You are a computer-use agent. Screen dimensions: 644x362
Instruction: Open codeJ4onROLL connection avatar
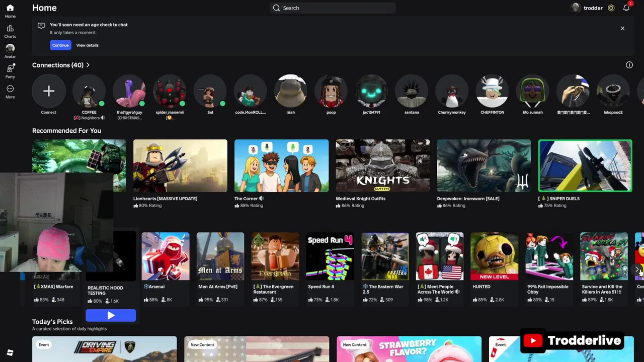[x=251, y=91]
